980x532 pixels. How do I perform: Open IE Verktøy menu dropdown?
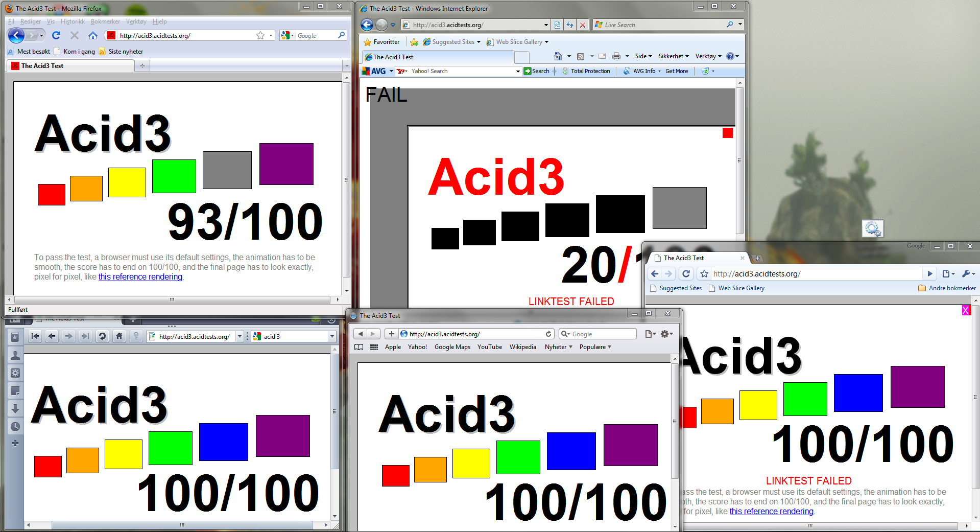(x=708, y=56)
